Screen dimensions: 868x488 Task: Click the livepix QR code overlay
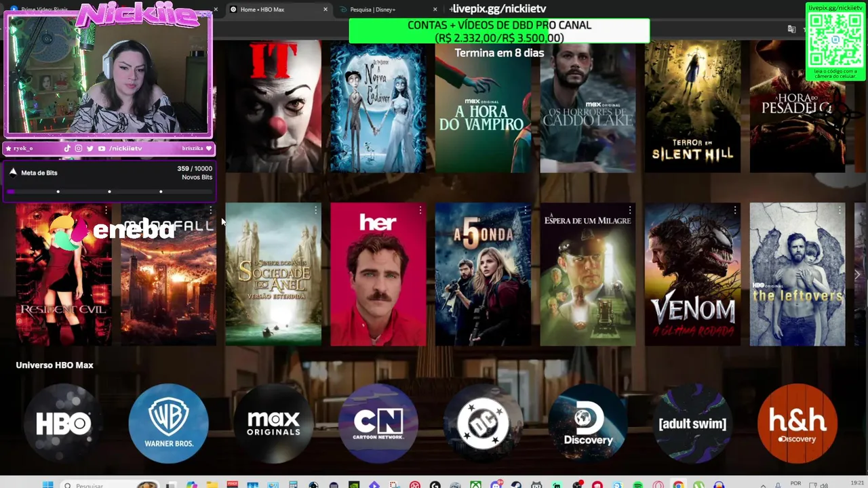coord(835,41)
